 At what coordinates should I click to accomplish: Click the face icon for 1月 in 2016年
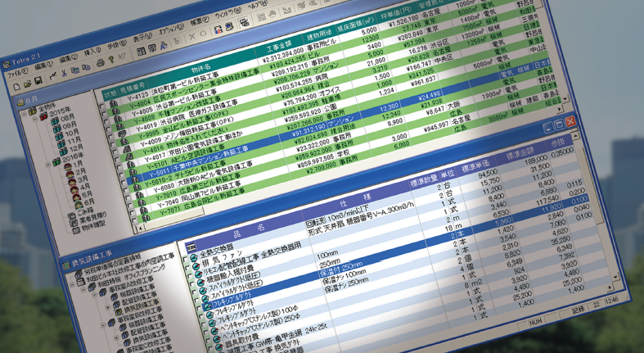68,166
